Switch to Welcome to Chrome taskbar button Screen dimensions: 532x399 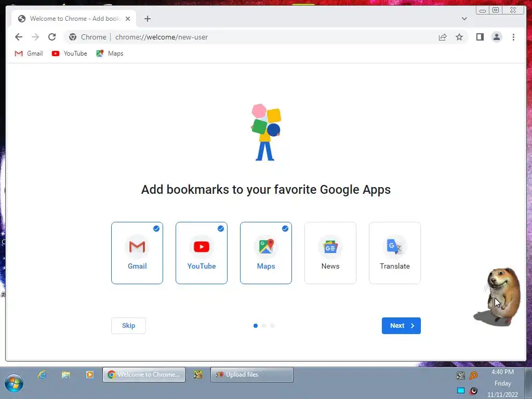[x=144, y=375]
